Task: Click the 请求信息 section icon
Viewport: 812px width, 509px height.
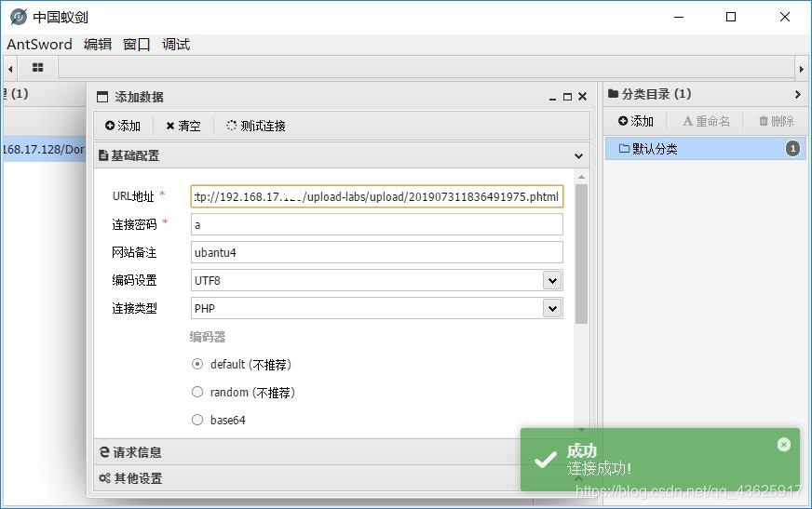Action: click(104, 452)
